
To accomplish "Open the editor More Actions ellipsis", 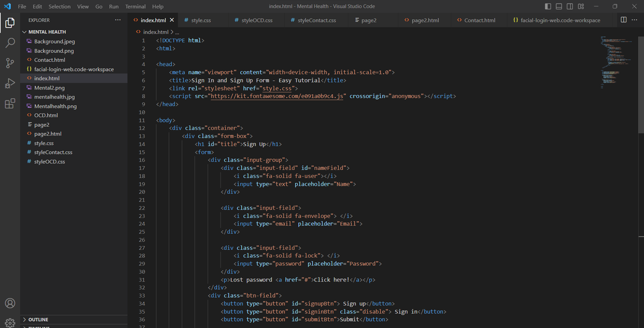I will 634,20.
